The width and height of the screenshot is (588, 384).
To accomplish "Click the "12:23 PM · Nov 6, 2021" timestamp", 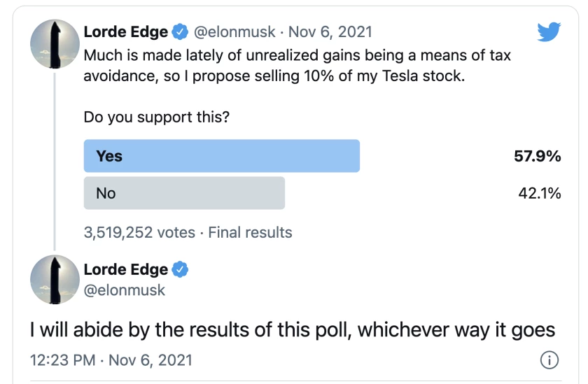I will [x=111, y=361].
